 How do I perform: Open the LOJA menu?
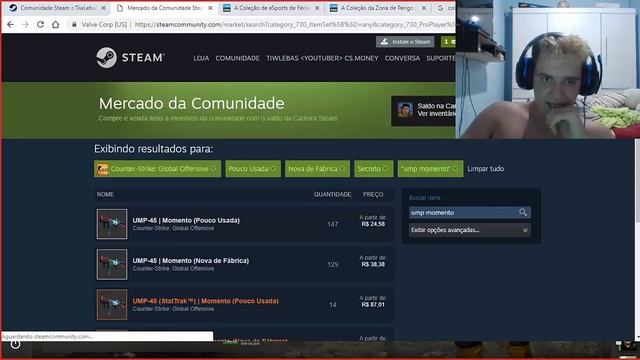201,58
